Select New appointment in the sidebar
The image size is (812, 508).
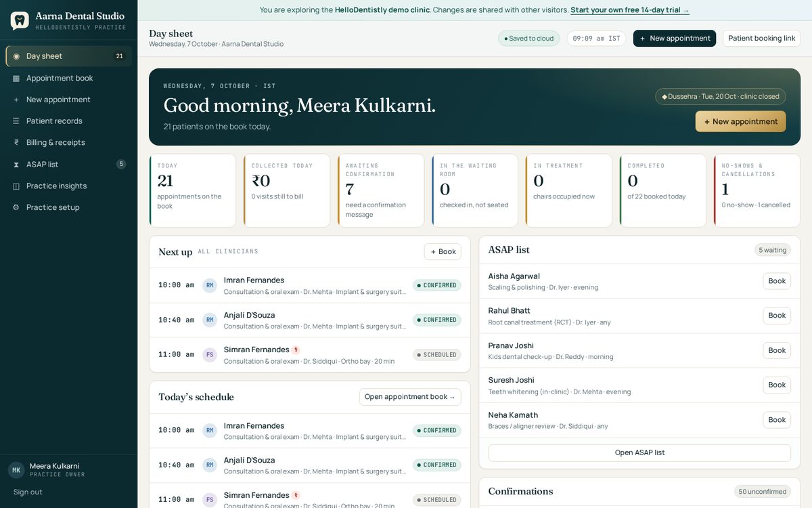pyautogui.click(x=68, y=100)
